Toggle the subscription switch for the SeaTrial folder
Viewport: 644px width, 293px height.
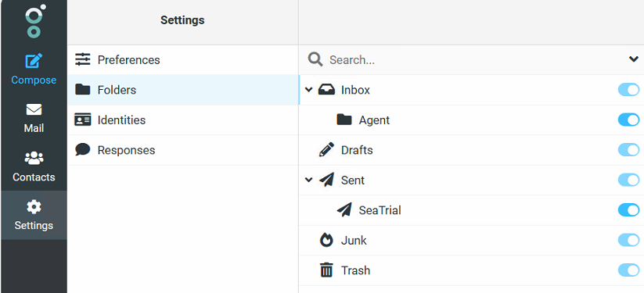(628, 210)
